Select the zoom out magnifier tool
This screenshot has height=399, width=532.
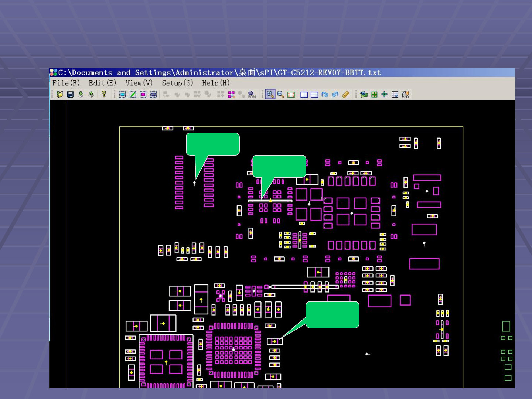point(280,95)
